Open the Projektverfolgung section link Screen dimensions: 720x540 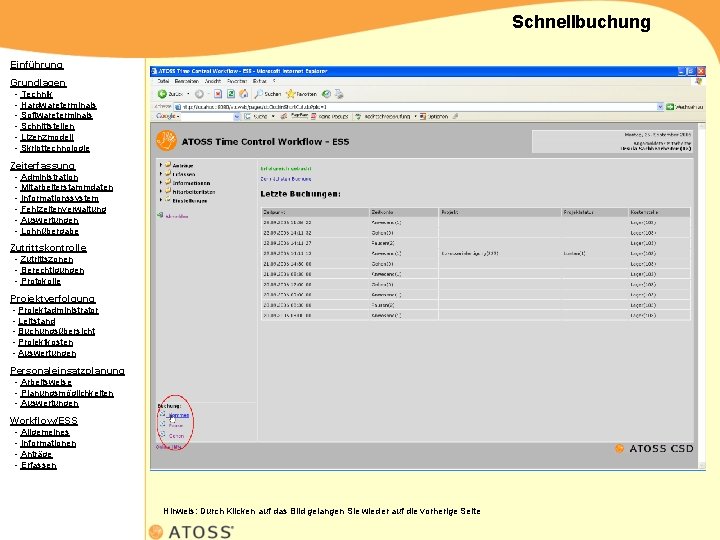pos(53,299)
